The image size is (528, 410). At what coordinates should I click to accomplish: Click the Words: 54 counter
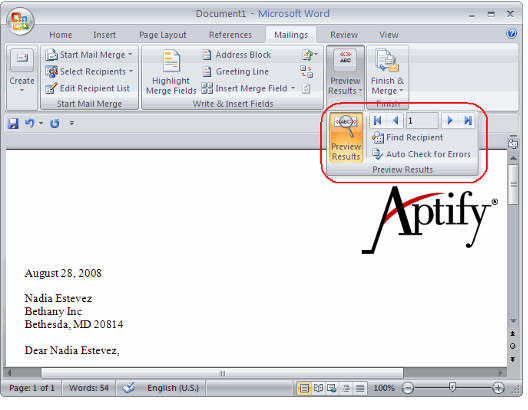pyautogui.click(x=89, y=388)
